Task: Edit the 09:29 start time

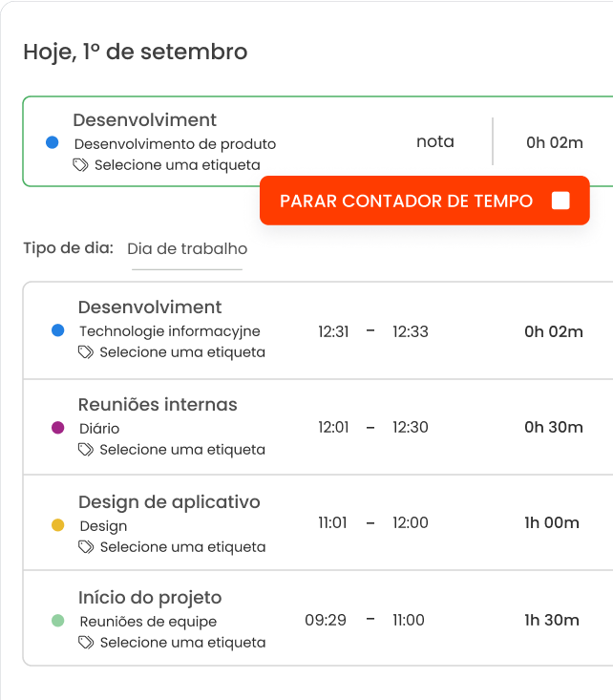Action: pyautogui.click(x=326, y=621)
